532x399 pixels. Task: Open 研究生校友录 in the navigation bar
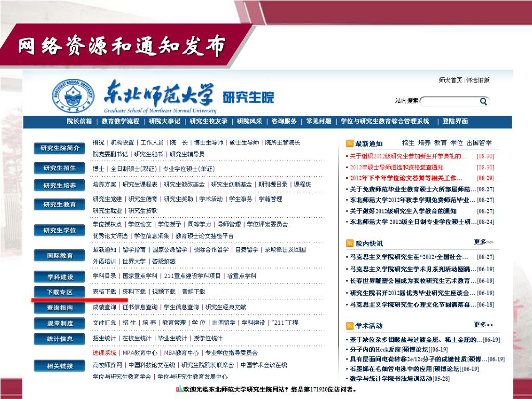(209, 121)
